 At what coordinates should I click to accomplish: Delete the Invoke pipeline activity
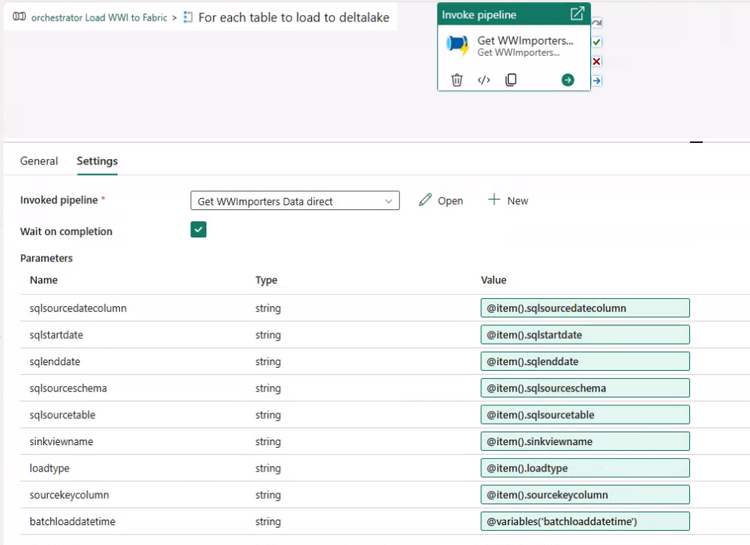pos(457,80)
